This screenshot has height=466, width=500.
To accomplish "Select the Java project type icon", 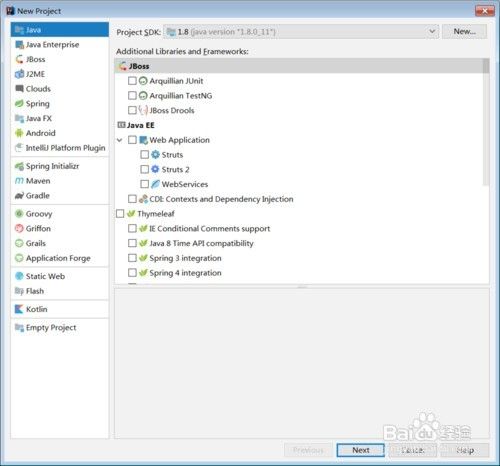I will 19,30.
